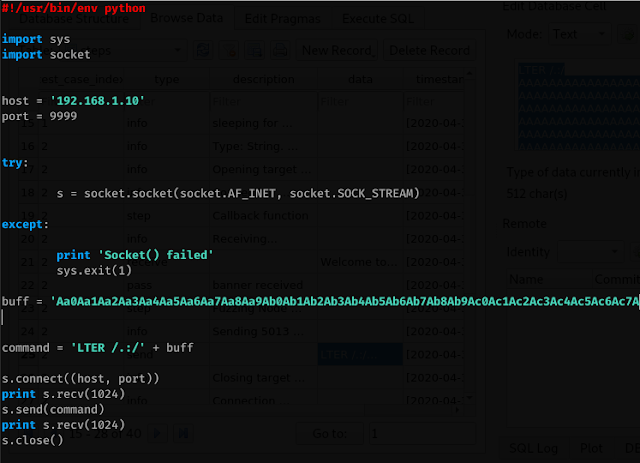Select the 'Sending 5013 ...' description cell
The height and width of the screenshot is (463, 640).
click(264, 331)
